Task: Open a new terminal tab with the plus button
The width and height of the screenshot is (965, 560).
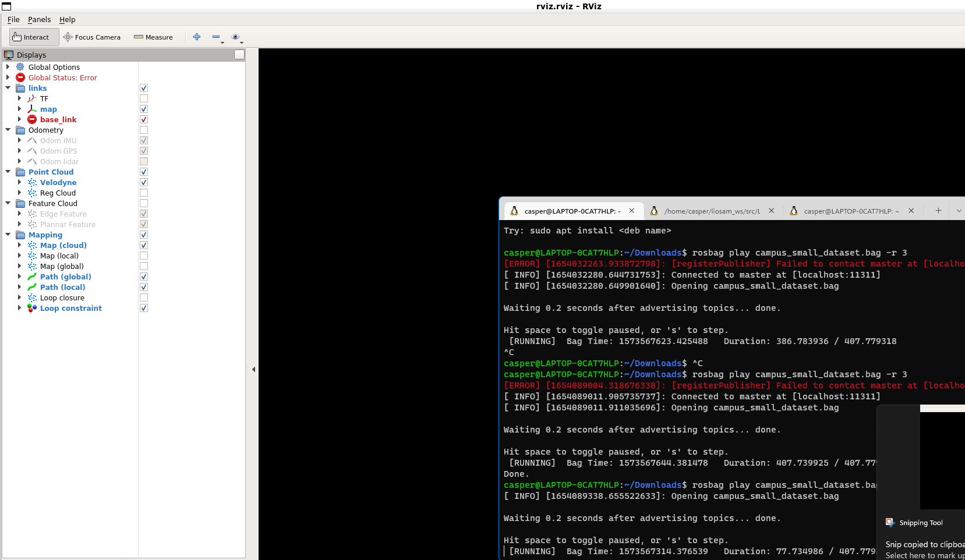Action: tap(938, 210)
